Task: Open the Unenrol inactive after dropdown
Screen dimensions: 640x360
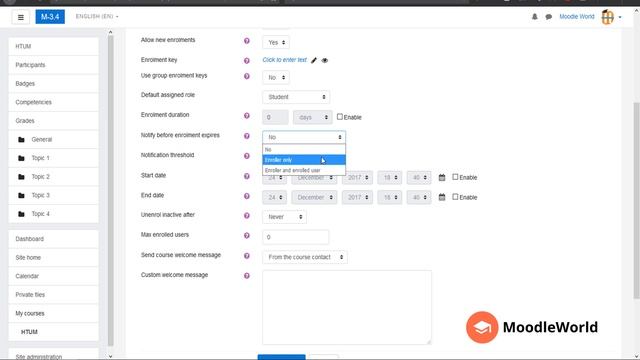Action: (x=284, y=217)
